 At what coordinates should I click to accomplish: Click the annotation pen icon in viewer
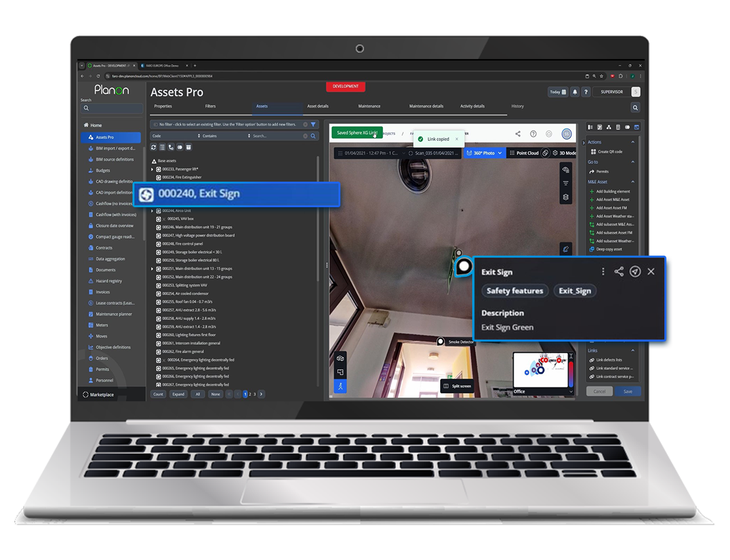tap(565, 249)
